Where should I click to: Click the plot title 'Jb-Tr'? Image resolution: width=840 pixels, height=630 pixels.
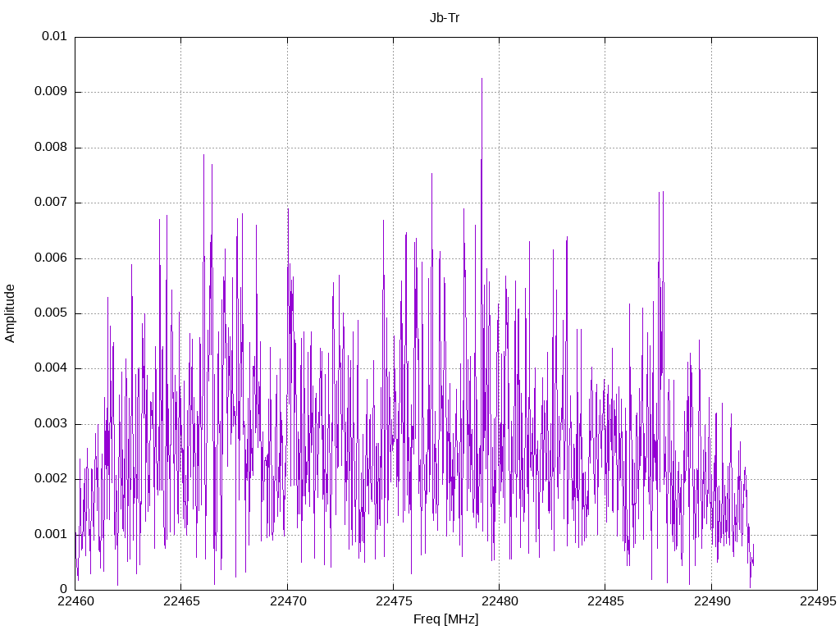coord(445,18)
